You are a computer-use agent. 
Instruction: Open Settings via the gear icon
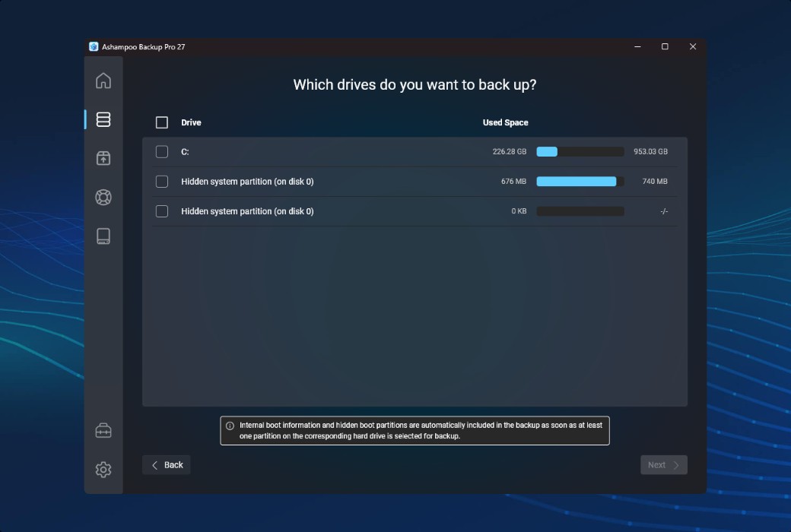[x=103, y=470]
